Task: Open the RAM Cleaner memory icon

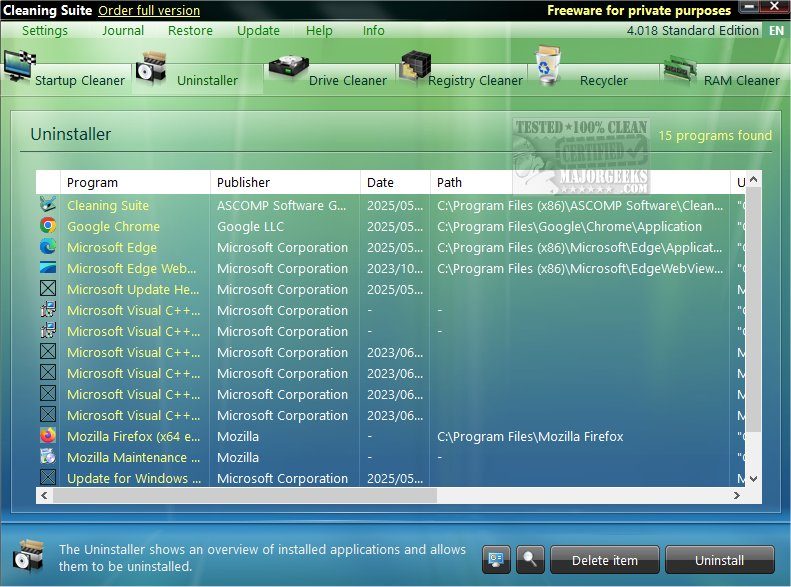Action: click(x=680, y=71)
